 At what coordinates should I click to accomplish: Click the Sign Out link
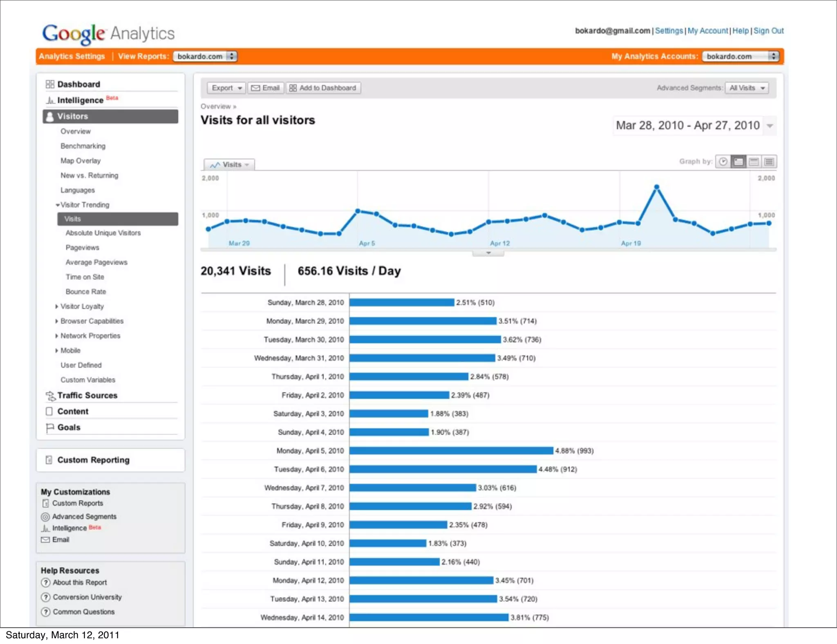(768, 31)
